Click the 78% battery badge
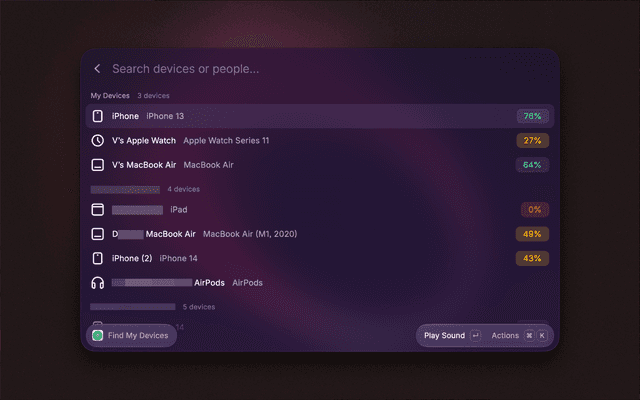 [x=532, y=116]
